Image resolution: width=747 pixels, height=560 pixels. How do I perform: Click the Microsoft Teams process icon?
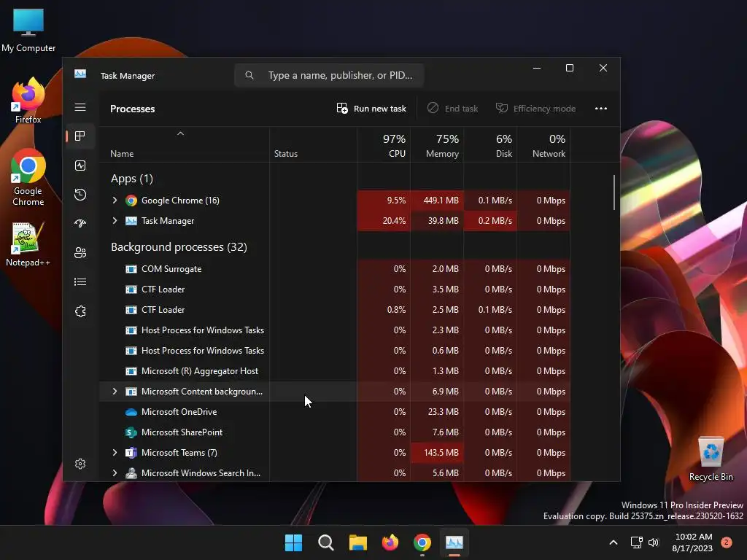click(x=131, y=453)
